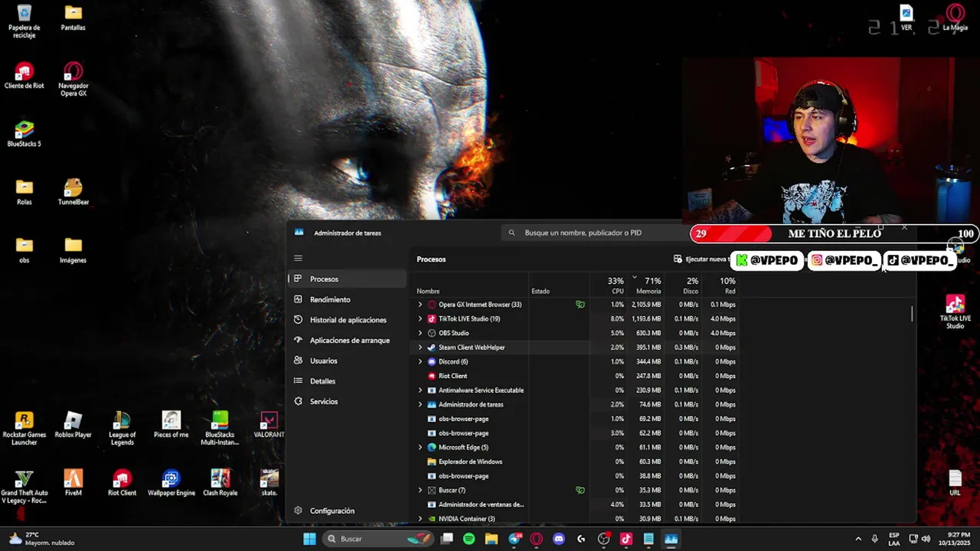Select the Roblox Player desktop shortcut
This screenshot has width=980, height=551.
[73, 425]
